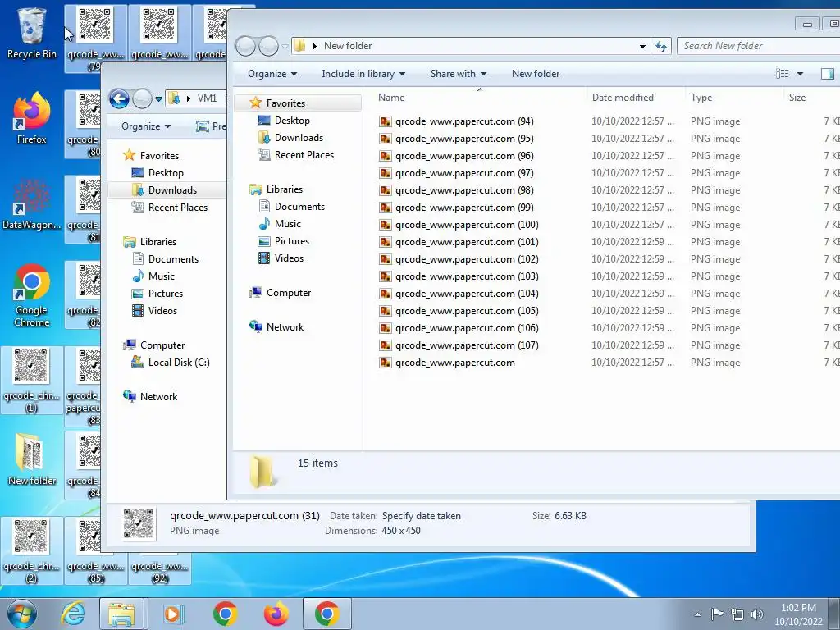The height and width of the screenshot is (630, 840).
Task: Select file qrcode_www.papercut.com (107)
Action: (467, 345)
